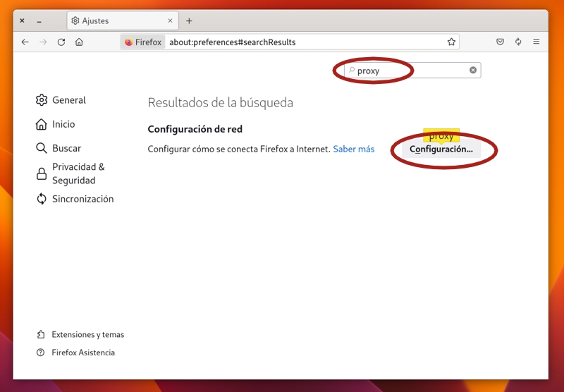Viewport: 564px width, 392px height.
Task: Open a new tab with plus button
Action: coord(189,20)
